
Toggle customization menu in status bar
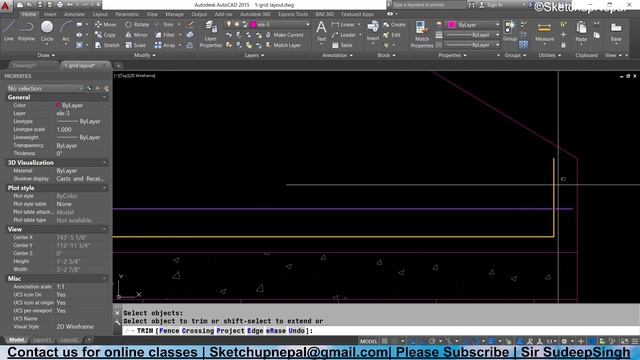tap(635, 341)
